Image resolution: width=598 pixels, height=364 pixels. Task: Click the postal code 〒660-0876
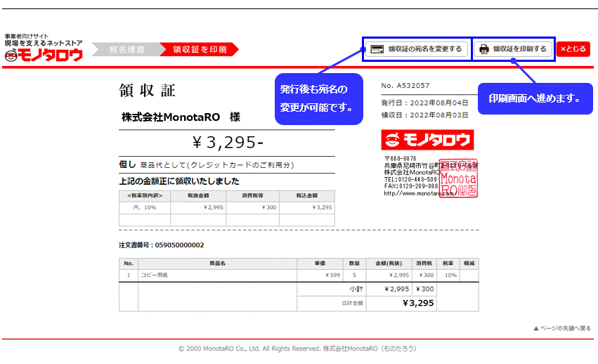(401, 158)
